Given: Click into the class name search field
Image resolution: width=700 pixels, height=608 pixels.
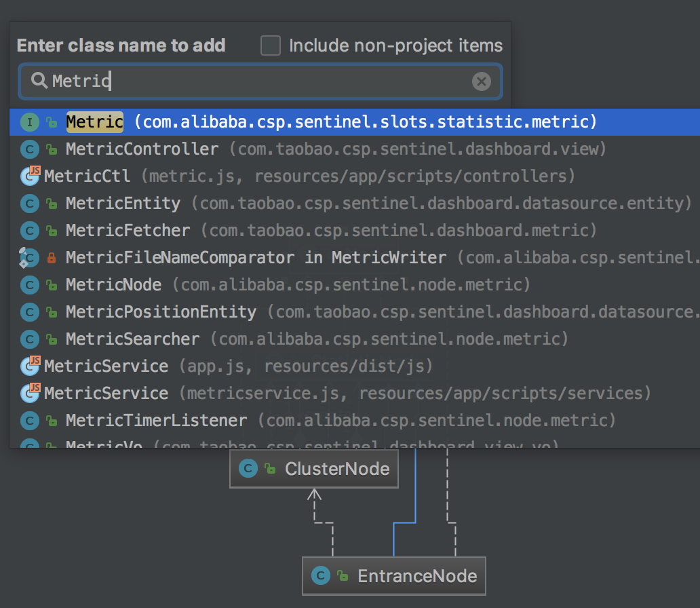Looking at the screenshot, I should 258,82.
